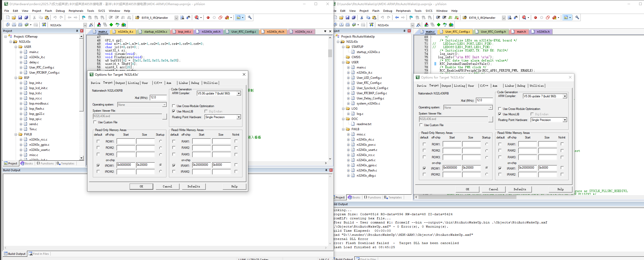Screen dimensions: 644x260
Task: Enable Use Cross-Module Optimization in right dialog
Action: [500, 109]
